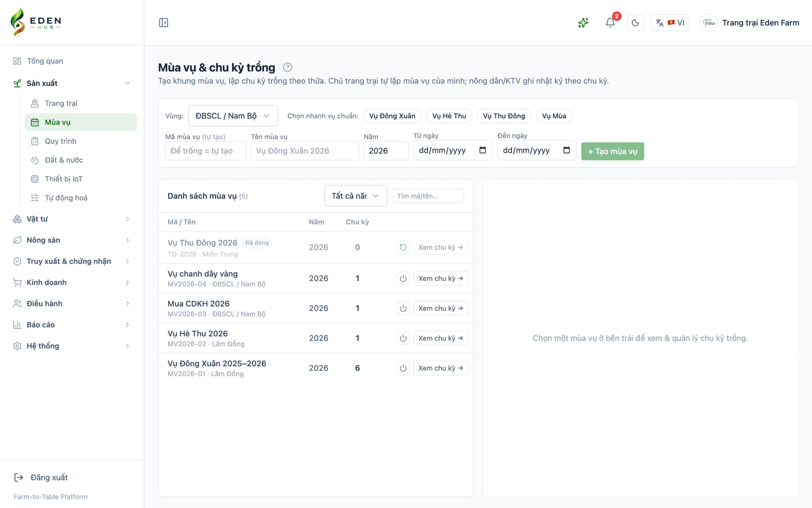This screenshot has height=508, width=812.
Task: Expand the Kinh doanh section
Action: pos(72,282)
